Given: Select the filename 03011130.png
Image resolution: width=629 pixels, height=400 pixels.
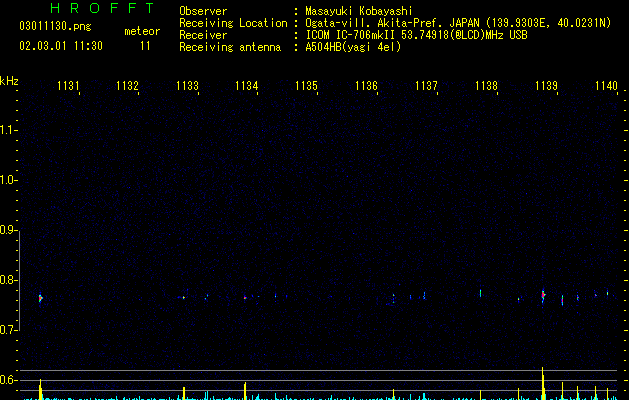Looking at the screenshot, I should pyautogui.click(x=55, y=26).
